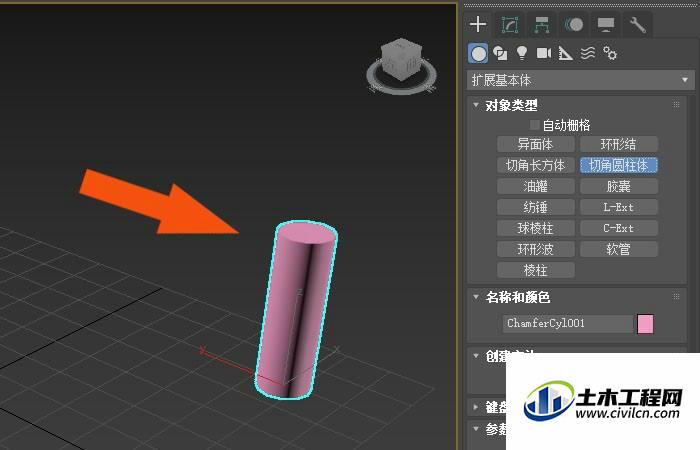Click the 胶囊 button
700x450 pixels.
pyautogui.click(x=618, y=186)
